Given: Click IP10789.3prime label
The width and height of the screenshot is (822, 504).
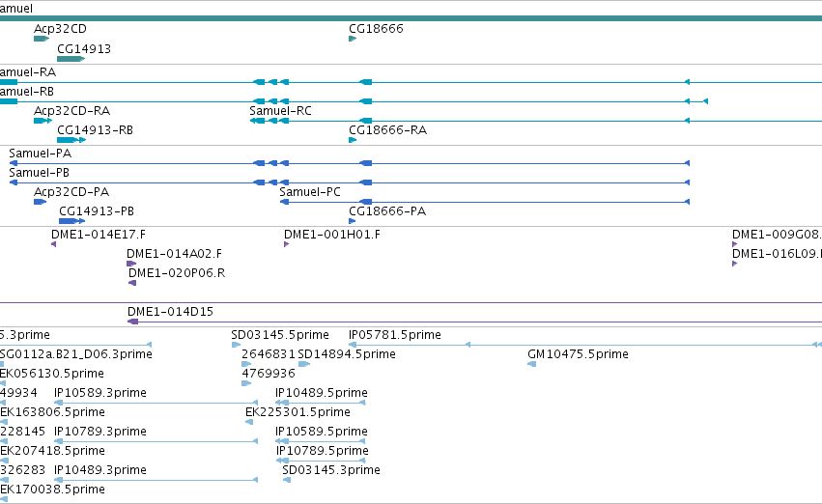Looking at the screenshot, I should [x=100, y=433].
